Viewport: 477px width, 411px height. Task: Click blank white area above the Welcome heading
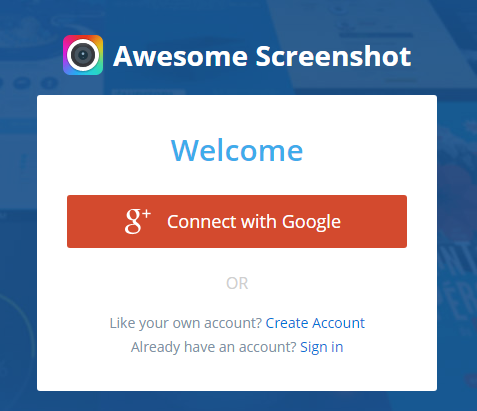237,115
